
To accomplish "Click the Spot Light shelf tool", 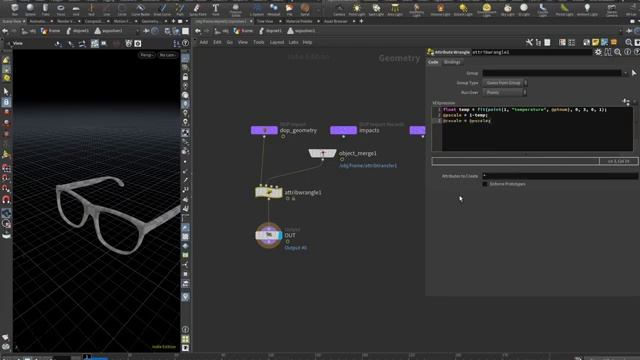I will pos(376,9).
